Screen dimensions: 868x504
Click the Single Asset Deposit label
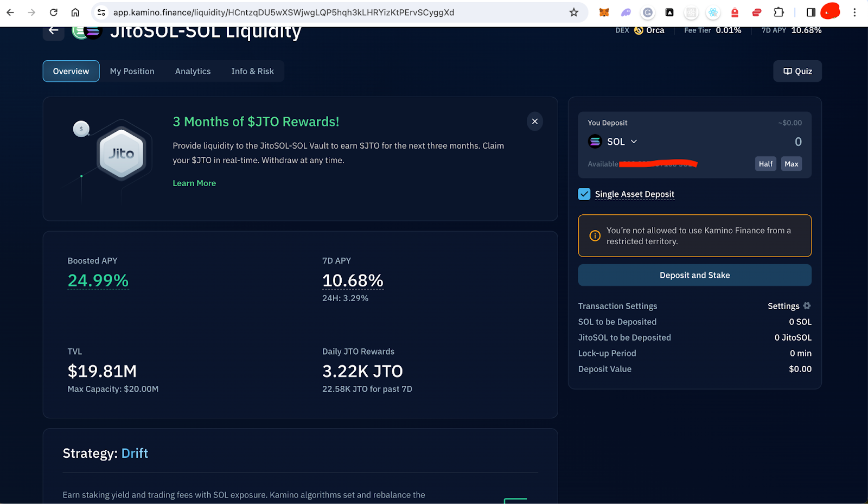point(635,194)
